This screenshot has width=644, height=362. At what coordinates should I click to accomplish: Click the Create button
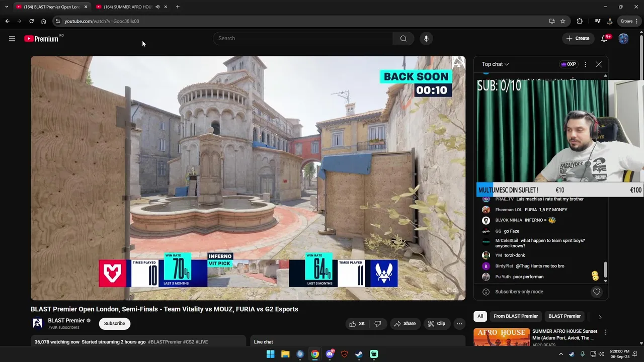click(x=578, y=38)
